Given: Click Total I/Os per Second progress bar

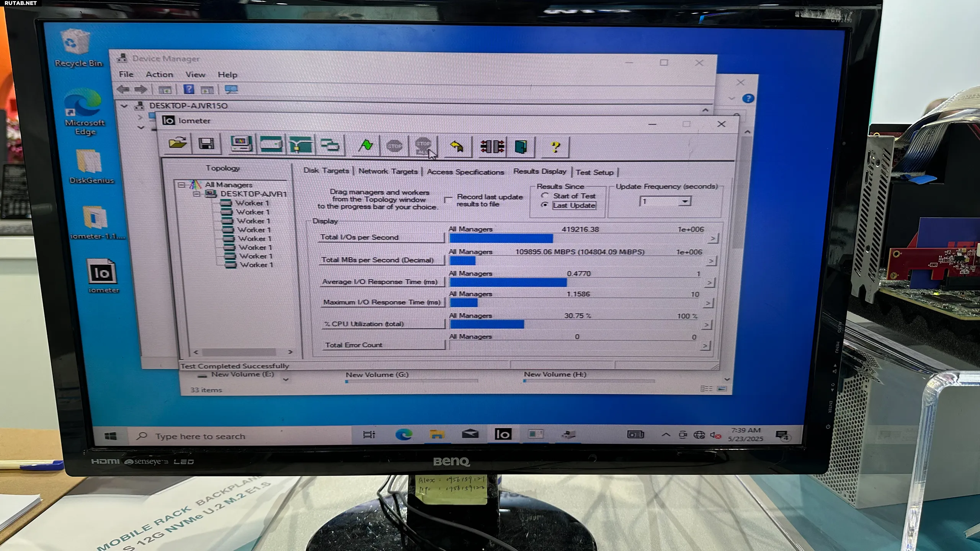Looking at the screenshot, I should click(578, 239).
